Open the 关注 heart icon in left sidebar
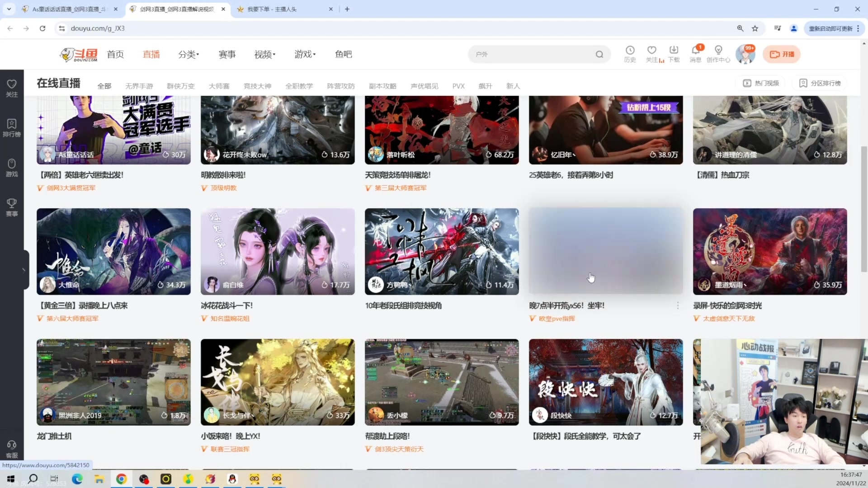The image size is (868, 488). [12, 88]
